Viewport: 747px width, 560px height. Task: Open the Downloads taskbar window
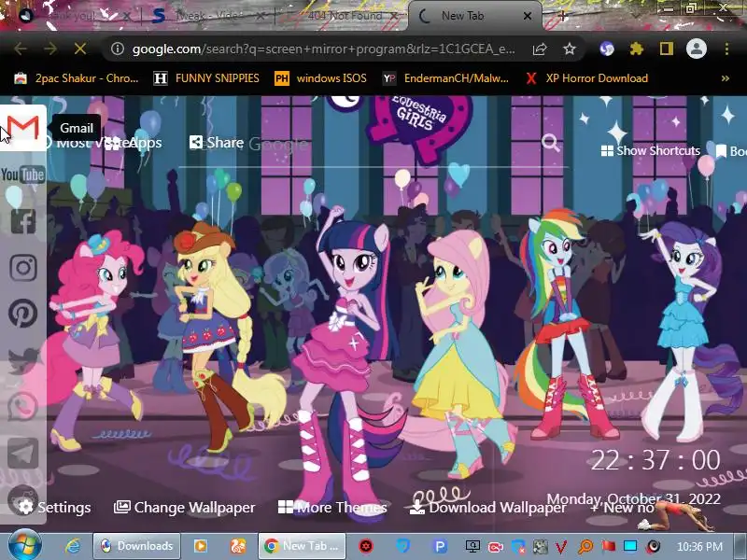coord(136,546)
